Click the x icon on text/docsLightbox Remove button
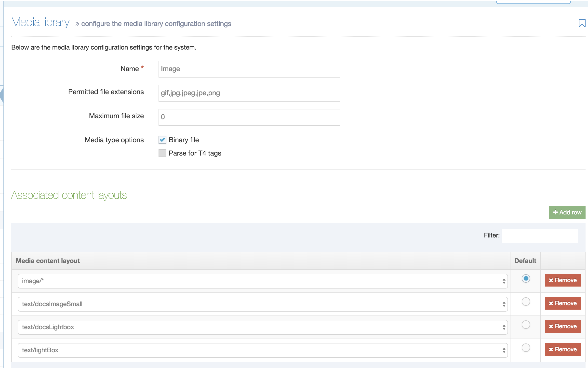Screen dimensions: 588x368 click(x=550, y=326)
